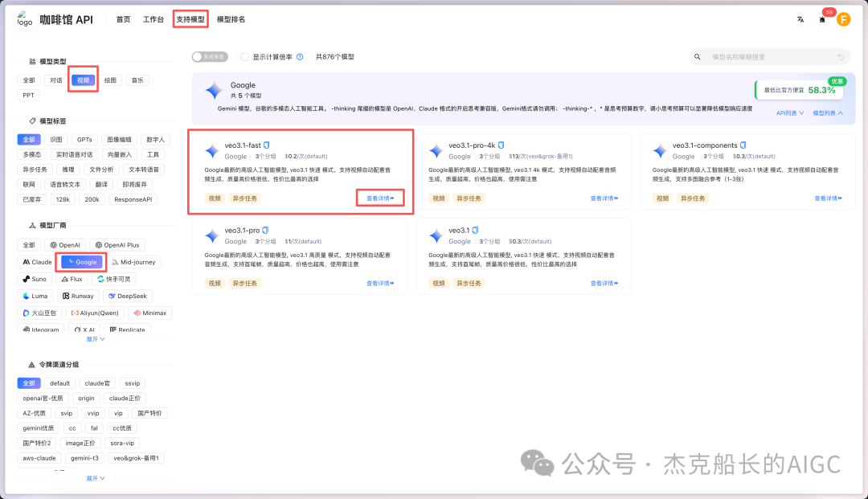The width and height of the screenshot is (868, 499).
Task: Copy the veo3.1 model name
Action: pyautogui.click(x=475, y=230)
